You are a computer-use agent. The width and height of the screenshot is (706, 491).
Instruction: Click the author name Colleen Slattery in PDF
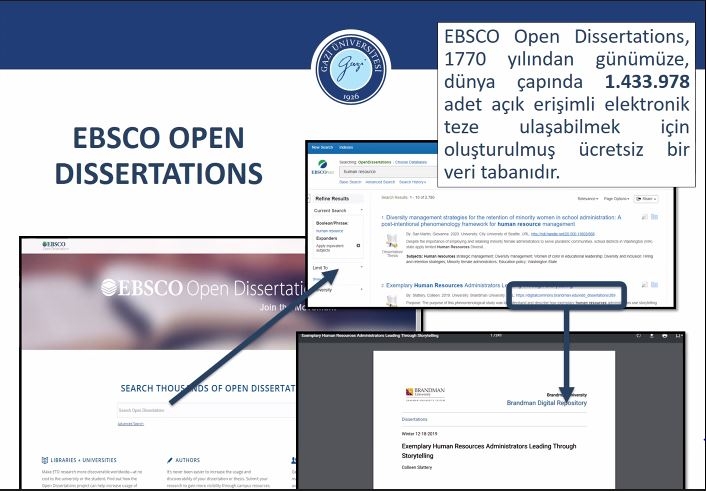click(x=416, y=468)
